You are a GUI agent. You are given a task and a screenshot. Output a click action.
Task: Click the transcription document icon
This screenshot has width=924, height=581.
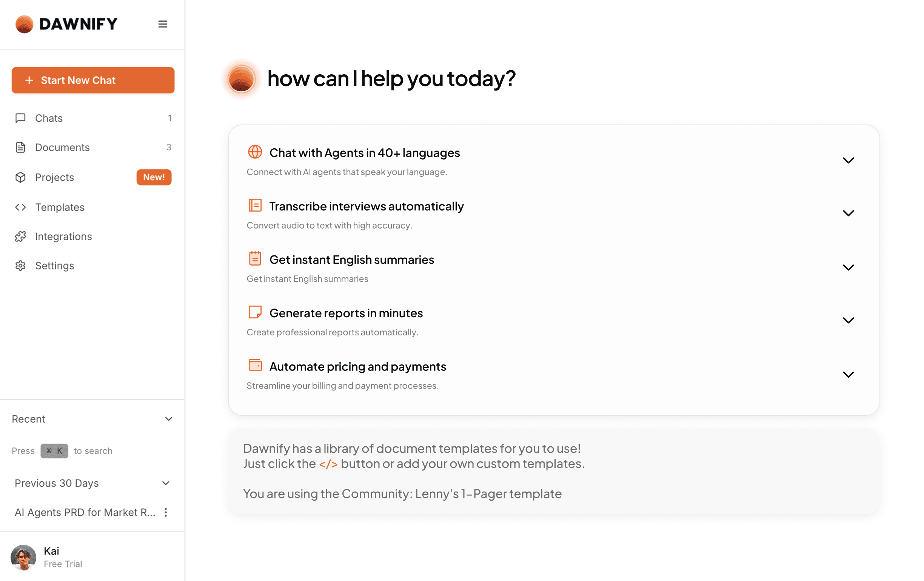coord(255,205)
